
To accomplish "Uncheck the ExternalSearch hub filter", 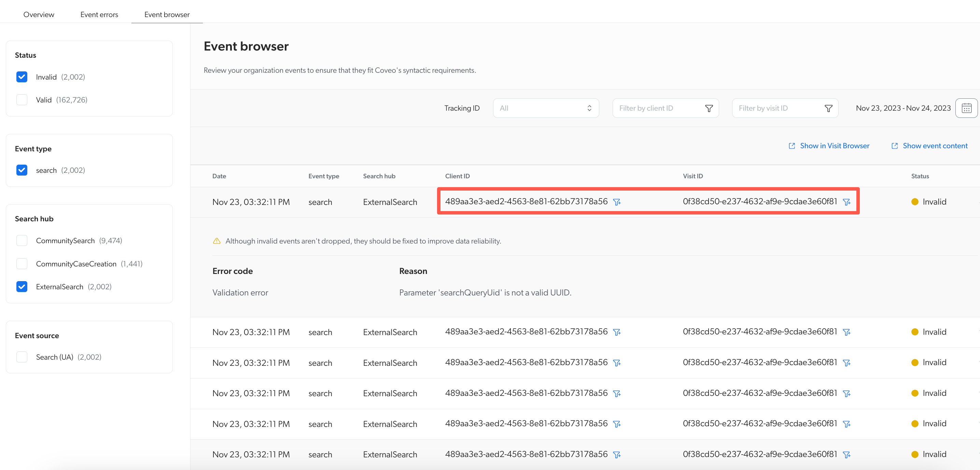I will click(22, 287).
